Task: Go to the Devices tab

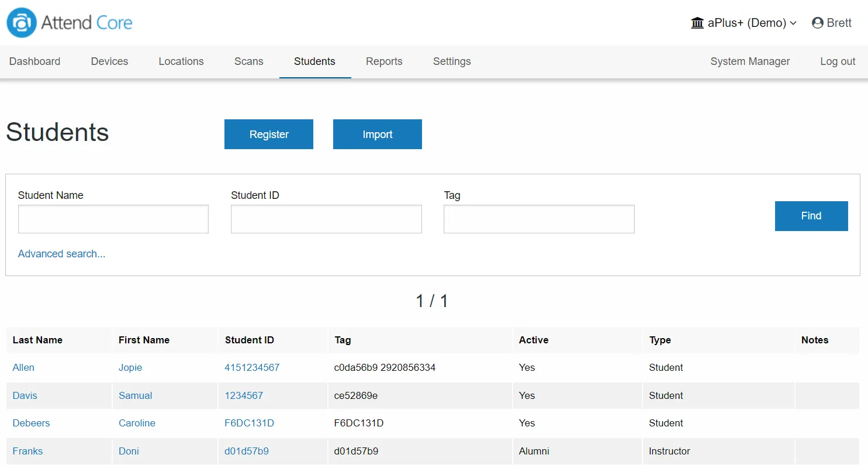Action: (109, 61)
